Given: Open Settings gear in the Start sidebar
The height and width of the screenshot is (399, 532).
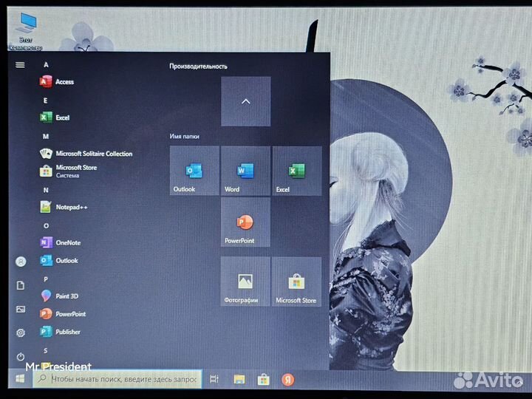Looking at the screenshot, I should (21, 332).
